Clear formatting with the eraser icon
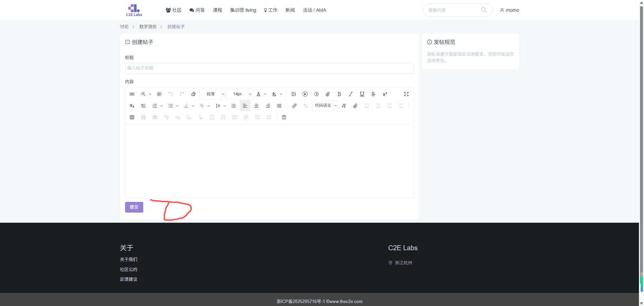 click(x=193, y=94)
